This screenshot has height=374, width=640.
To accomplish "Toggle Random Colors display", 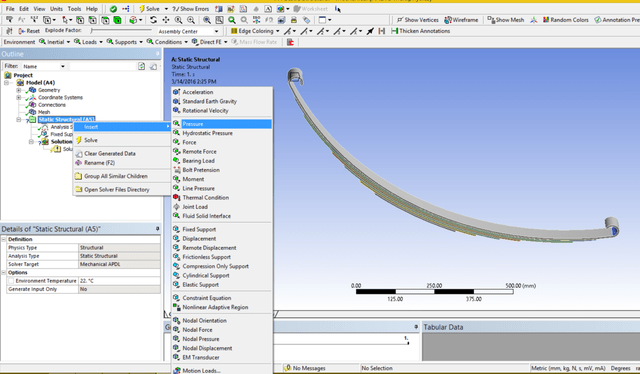I will (566, 20).
